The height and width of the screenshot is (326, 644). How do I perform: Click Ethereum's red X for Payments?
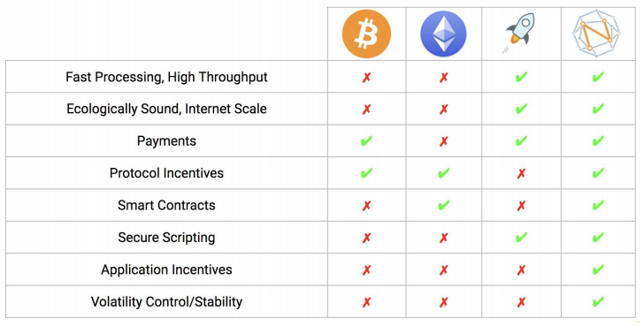tap(443, 141)
